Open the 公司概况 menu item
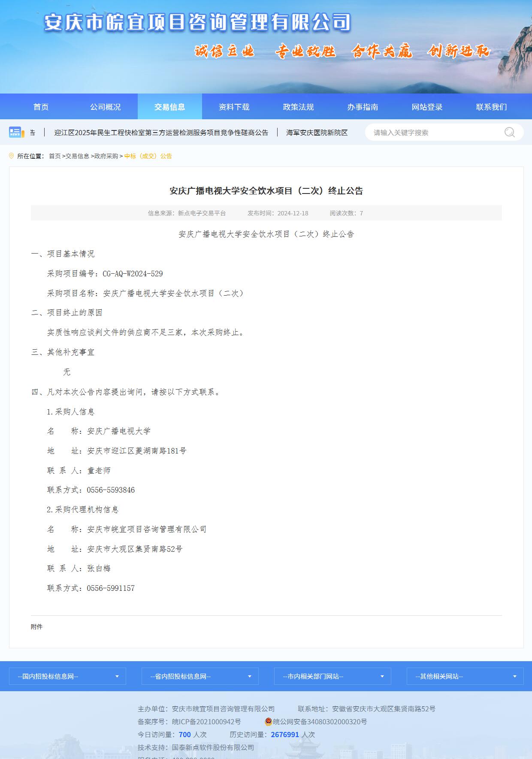Screen dimensions: 532x759 point(106,107)
